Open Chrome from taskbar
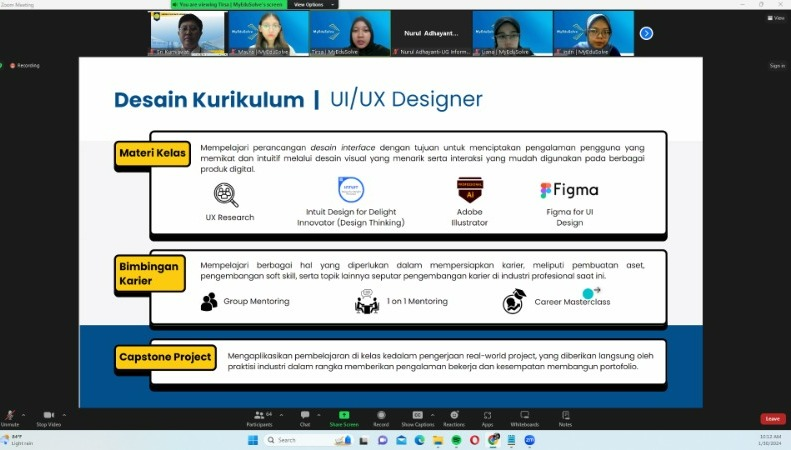791x450 pixels. [x=493, y=440]
